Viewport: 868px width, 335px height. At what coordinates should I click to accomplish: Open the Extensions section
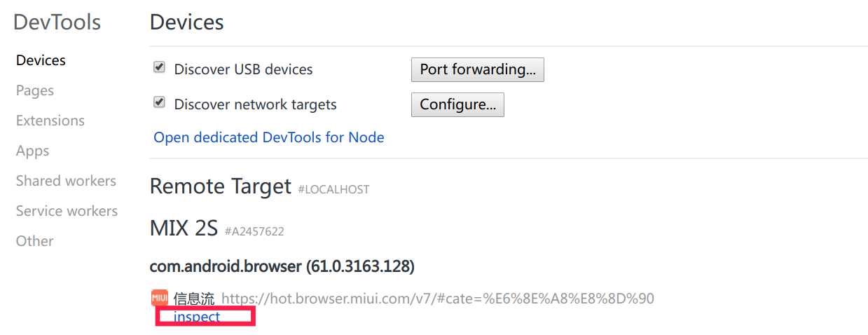point(50,121)
